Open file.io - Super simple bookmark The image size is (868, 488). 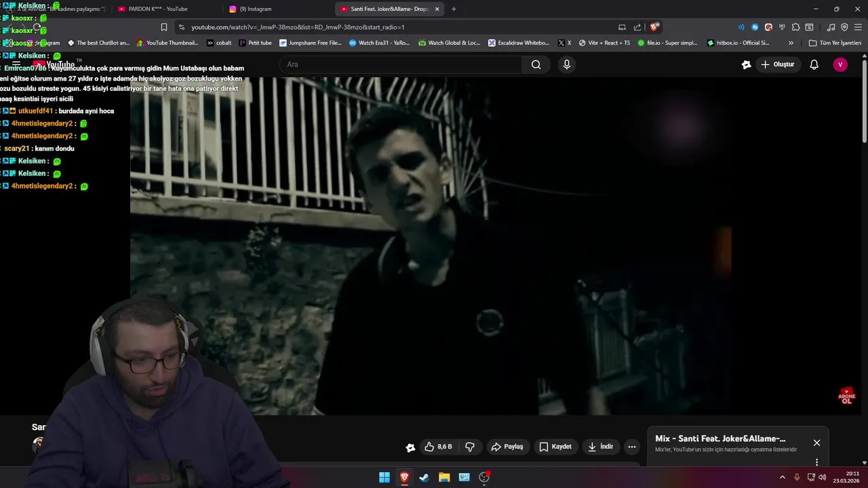(668, 43)
